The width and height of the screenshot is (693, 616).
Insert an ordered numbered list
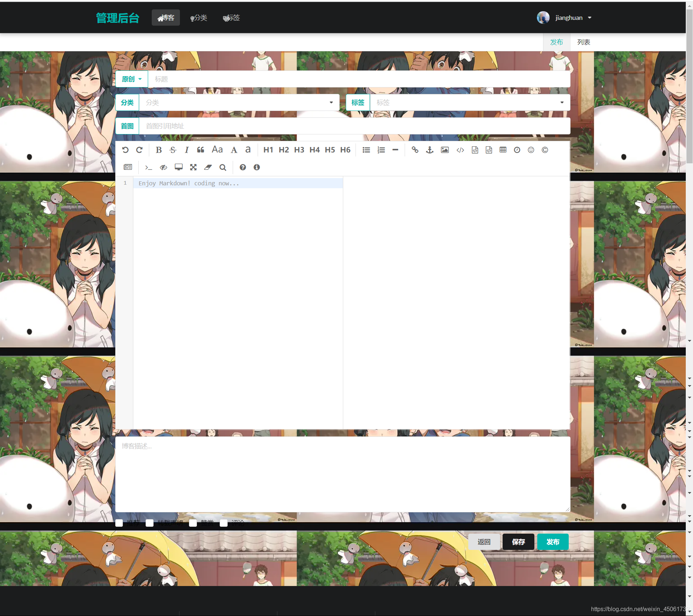point(381,150)
